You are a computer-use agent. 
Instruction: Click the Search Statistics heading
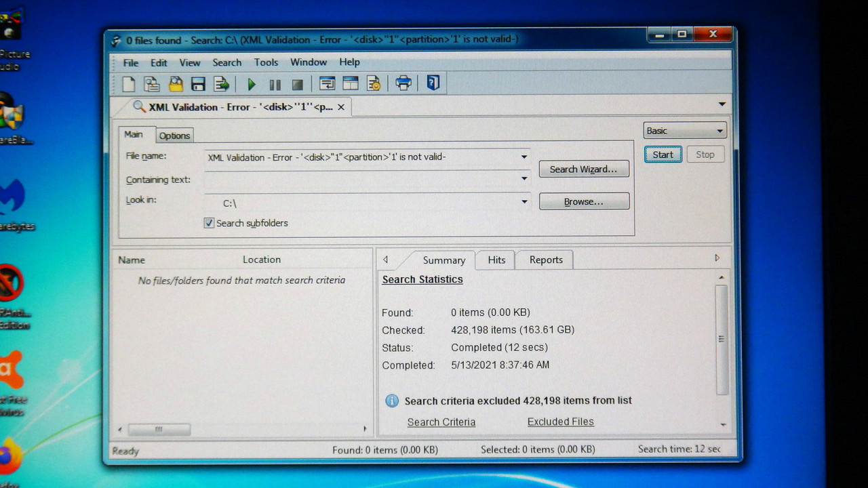point(422,279)
